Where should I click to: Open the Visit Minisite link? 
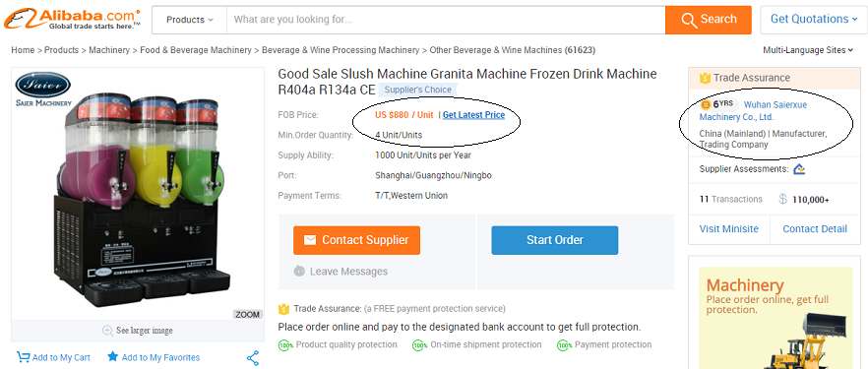[x=728, y=229]
